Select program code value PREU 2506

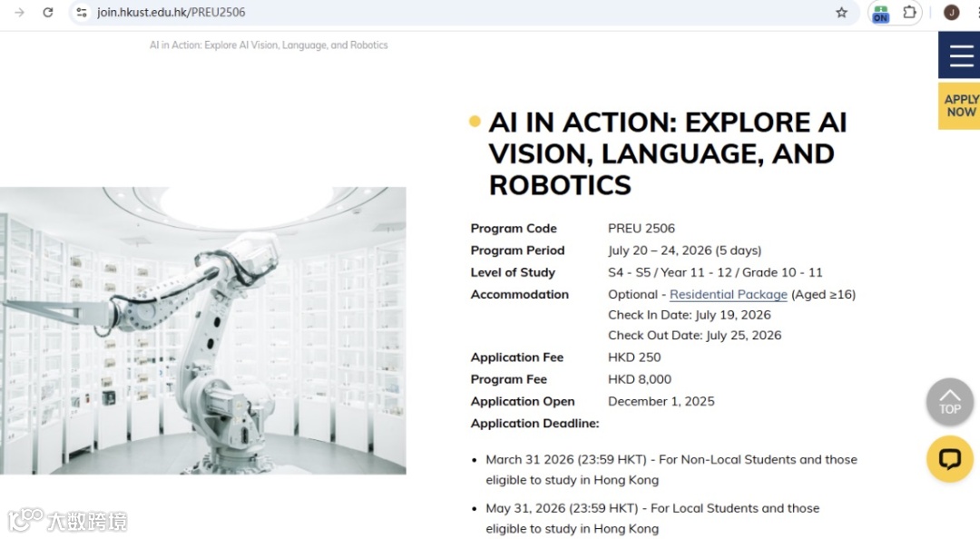click(x=642, y=229)
